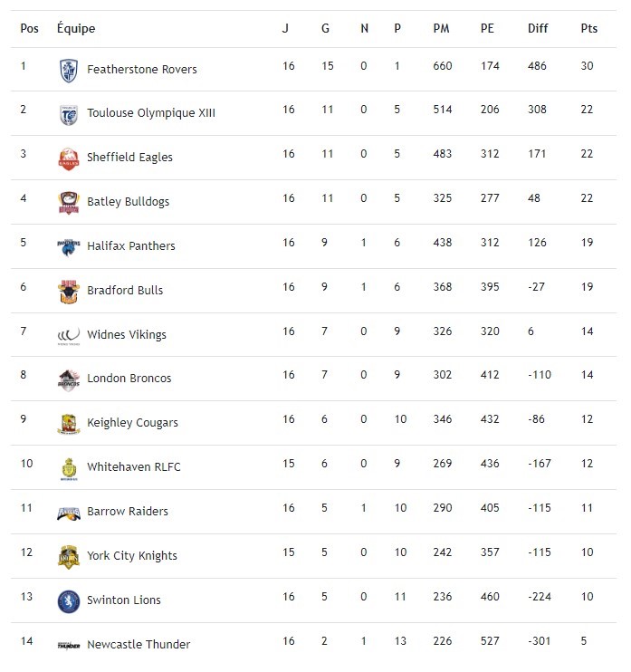Click the Featherstone Rovers team logo
631x672 pixels.
click(68, 70)
